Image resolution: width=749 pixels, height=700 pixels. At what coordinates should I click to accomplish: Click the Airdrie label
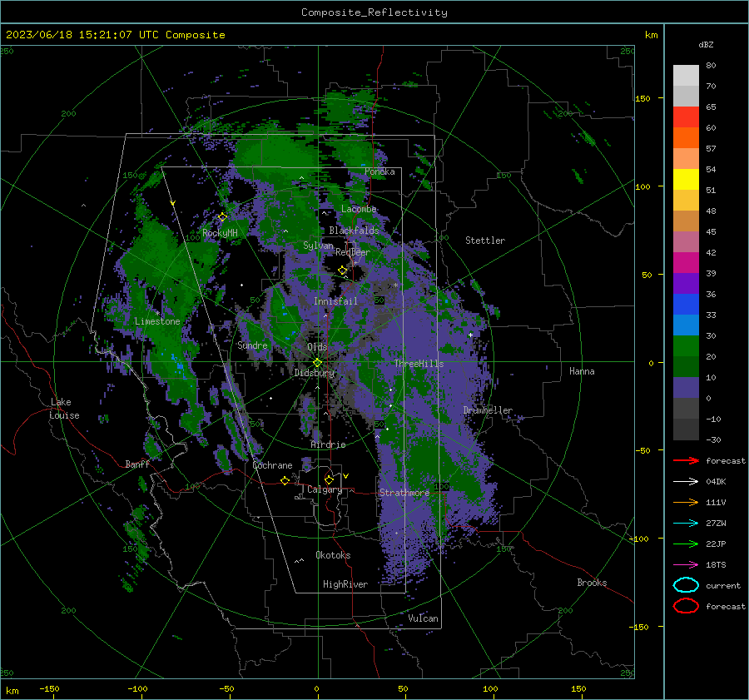[x=328, y=444]
